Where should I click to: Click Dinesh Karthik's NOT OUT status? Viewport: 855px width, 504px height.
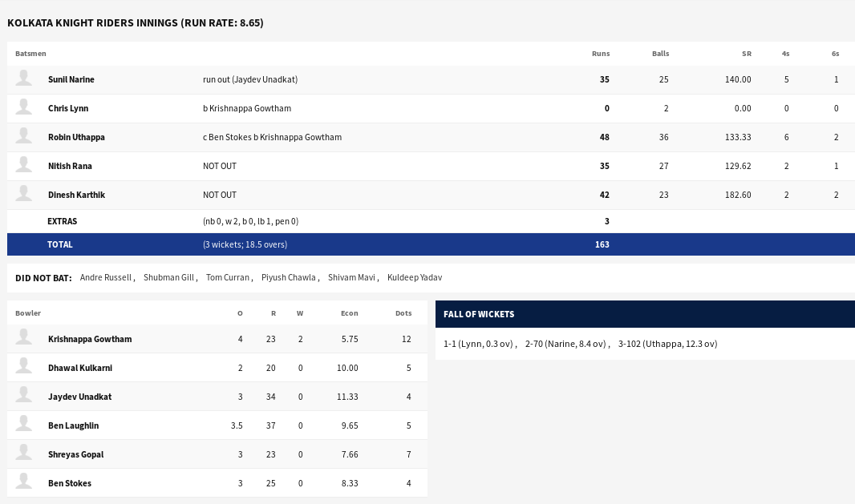point(220,195)
